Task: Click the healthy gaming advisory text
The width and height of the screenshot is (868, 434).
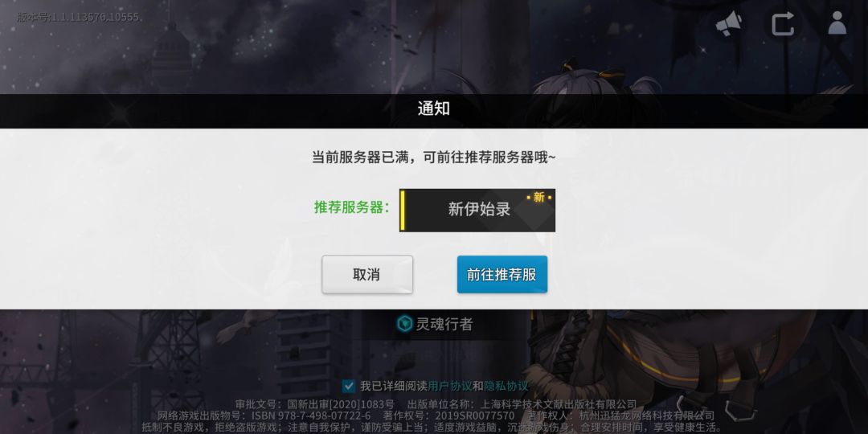Action: [x=432, y=428]
